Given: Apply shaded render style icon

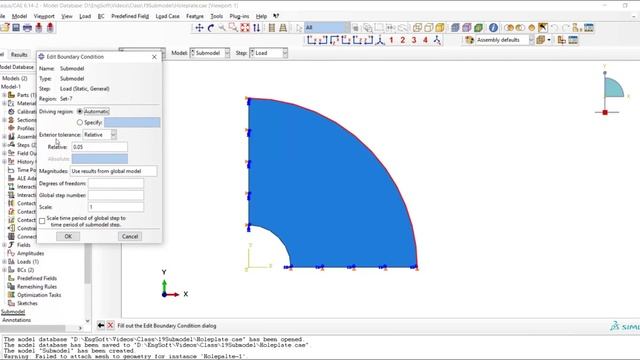Looking at the screenshot, I should click(x=440, y=28).
